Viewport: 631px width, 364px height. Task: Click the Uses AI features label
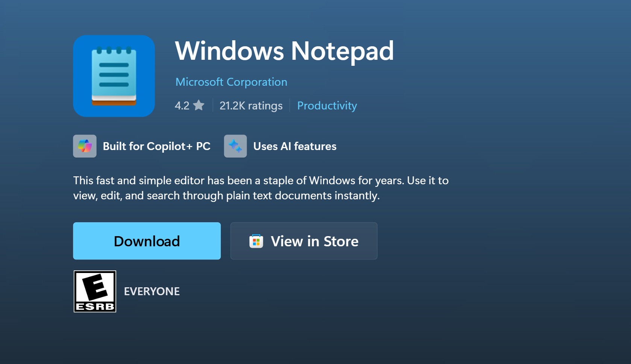(x=294, y=146)
